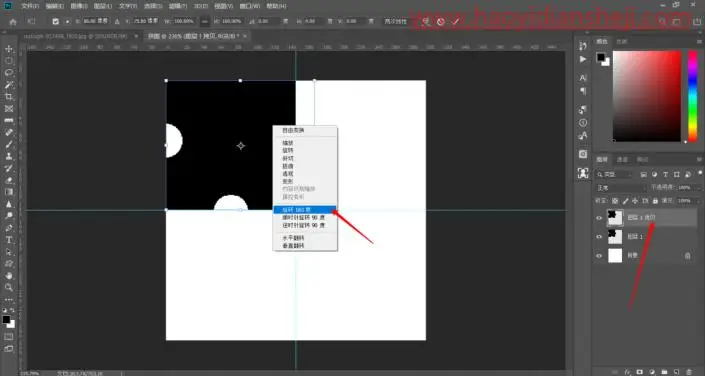Switch to the Channels panel tab
705x376 pixels.
click(x=623, y=160)
